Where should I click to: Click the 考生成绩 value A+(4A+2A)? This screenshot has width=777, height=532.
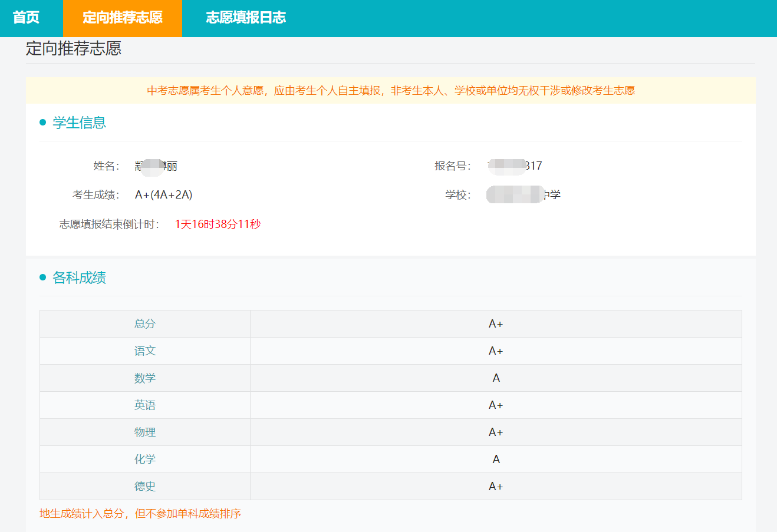[163, 195]
